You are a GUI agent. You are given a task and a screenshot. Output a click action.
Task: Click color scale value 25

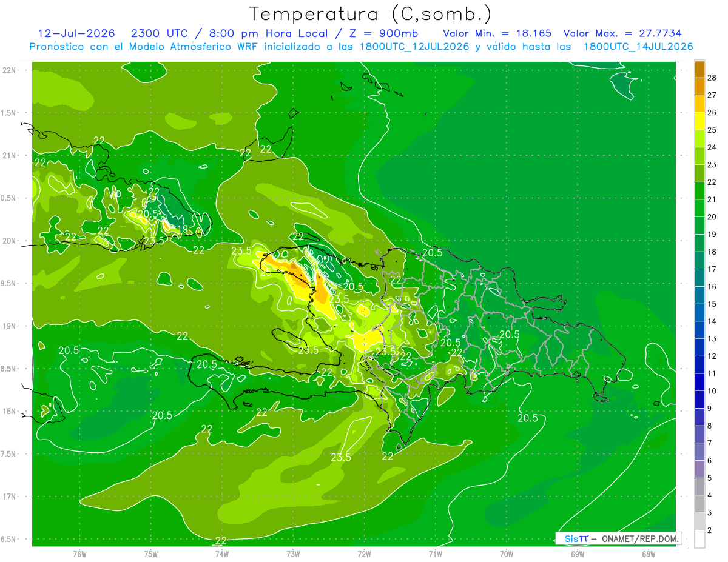[712, 130]
